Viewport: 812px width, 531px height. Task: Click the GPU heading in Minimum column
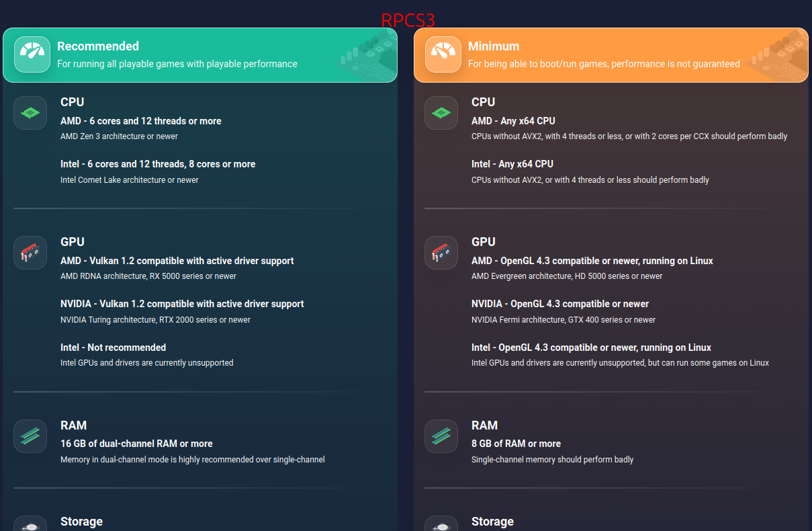484,242
